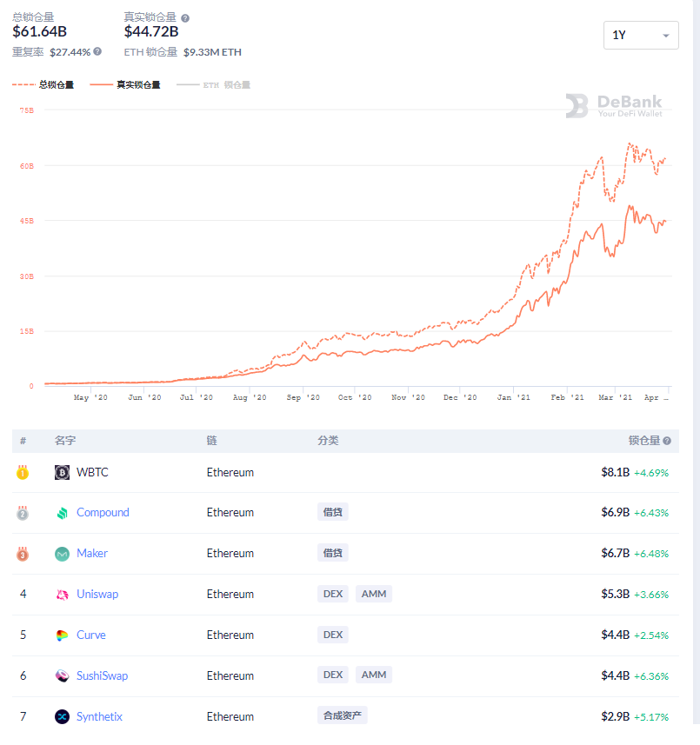Click the Curve rainbow logo
This screenshot has height=745, width=700.
(62, 635)
